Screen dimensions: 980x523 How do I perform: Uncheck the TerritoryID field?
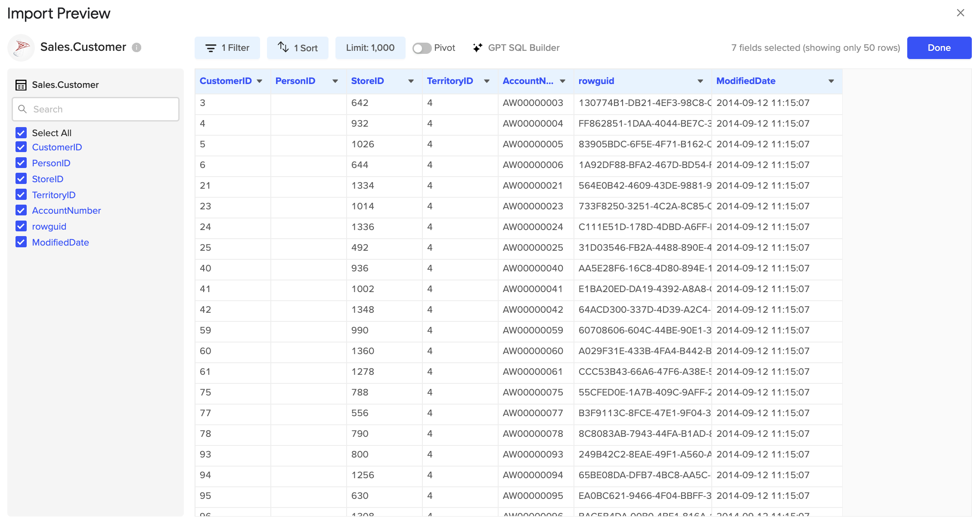[x=21, y=194]
